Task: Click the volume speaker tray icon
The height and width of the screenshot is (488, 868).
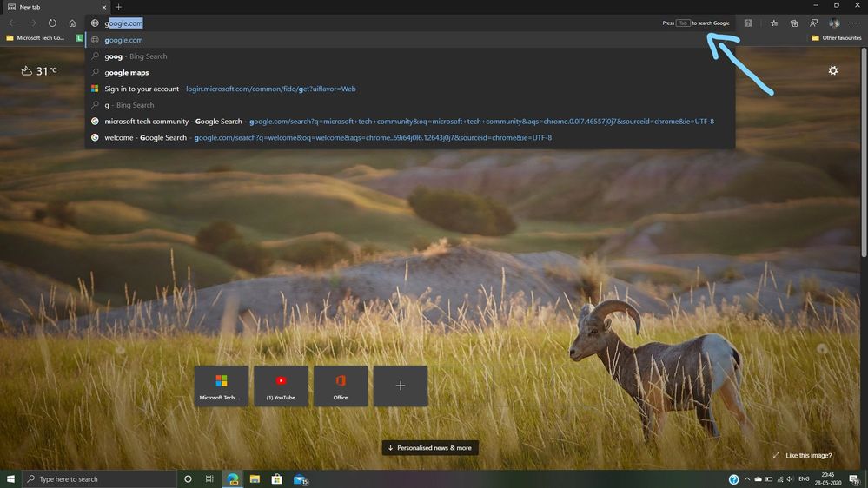Action: click(x=790, y=479)
